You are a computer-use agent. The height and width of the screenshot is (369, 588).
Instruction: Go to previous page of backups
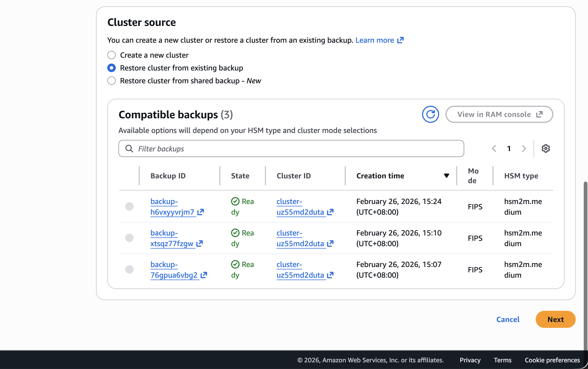494,148
